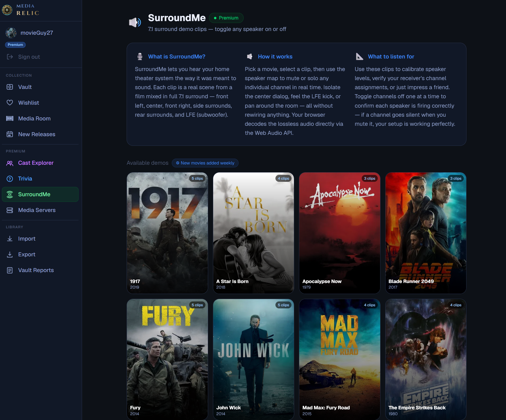
Task: Open the movieGuy27 profile avatar
Action: click(x=11, y=33)
